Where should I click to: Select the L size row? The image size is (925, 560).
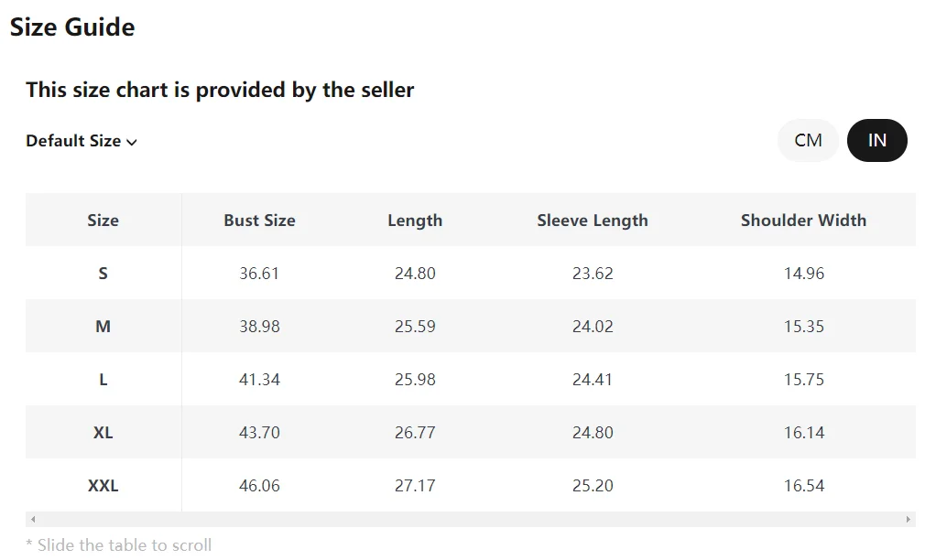pos(103,380)
